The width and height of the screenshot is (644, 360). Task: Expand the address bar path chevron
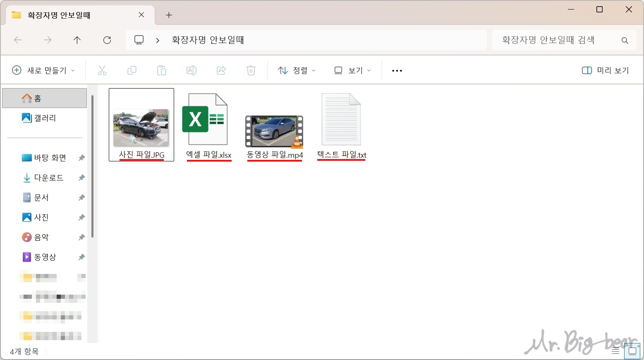158,40
